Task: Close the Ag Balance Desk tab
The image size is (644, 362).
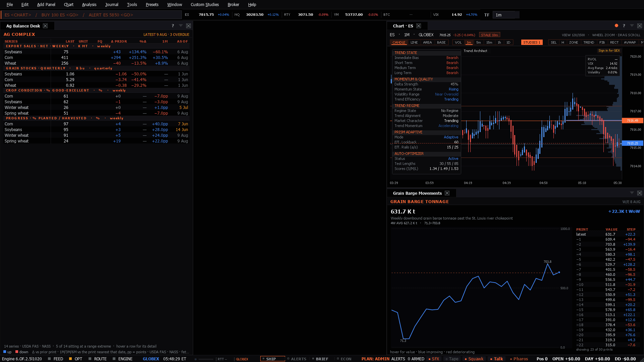Action: [x=45, y=26]
